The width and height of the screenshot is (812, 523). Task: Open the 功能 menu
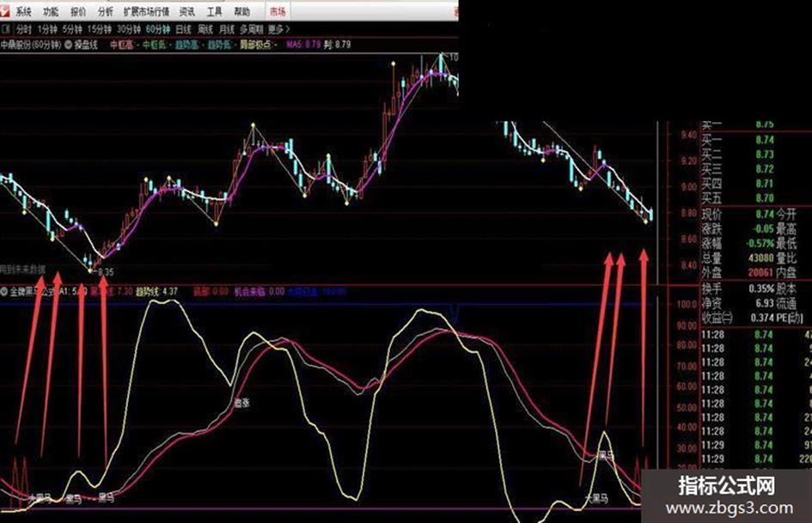tap(51, 11)
